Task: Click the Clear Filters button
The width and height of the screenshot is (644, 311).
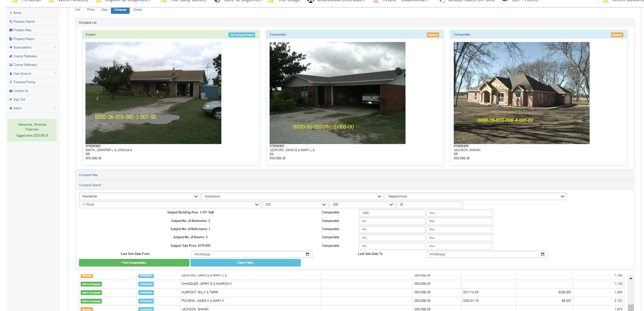Action: 246,263
